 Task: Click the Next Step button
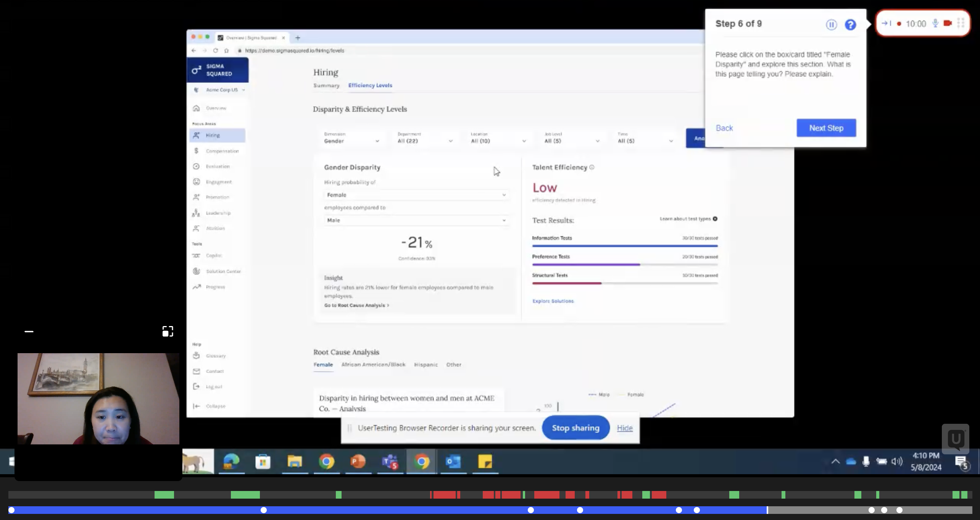click(x=826, y=128)
